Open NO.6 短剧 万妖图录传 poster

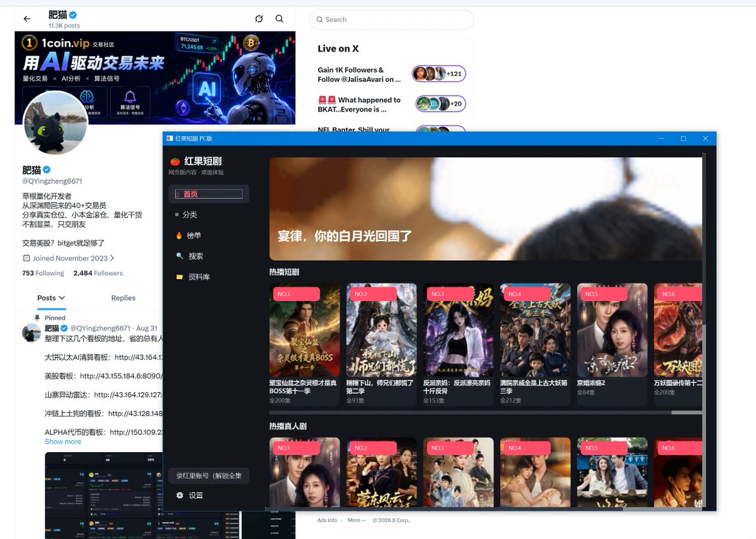(679, 330)
